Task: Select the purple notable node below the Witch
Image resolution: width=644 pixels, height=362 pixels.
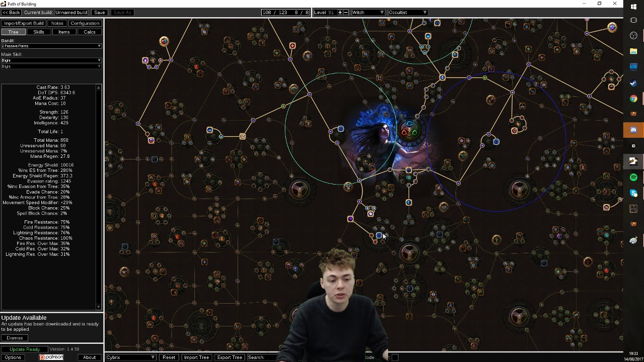Action: [x=350, y=219]
